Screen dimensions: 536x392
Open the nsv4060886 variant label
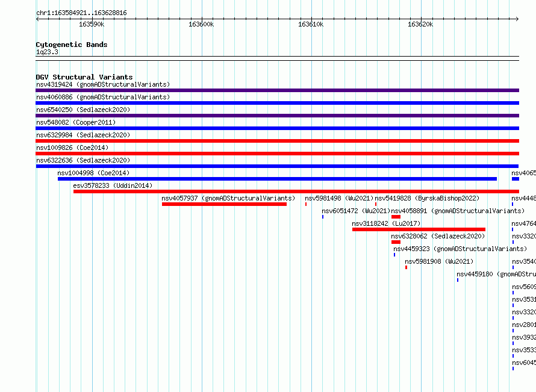pos(103,97)
